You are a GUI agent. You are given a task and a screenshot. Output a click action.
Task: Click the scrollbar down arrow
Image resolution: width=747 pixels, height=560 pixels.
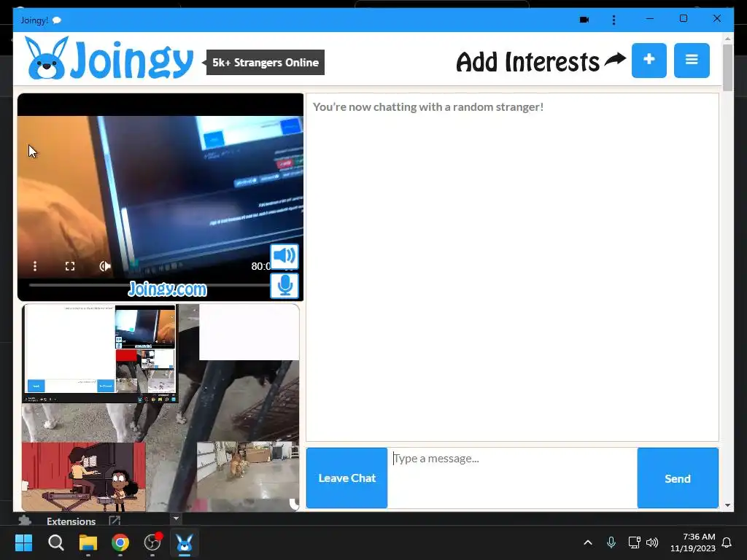tap(727, 505)
